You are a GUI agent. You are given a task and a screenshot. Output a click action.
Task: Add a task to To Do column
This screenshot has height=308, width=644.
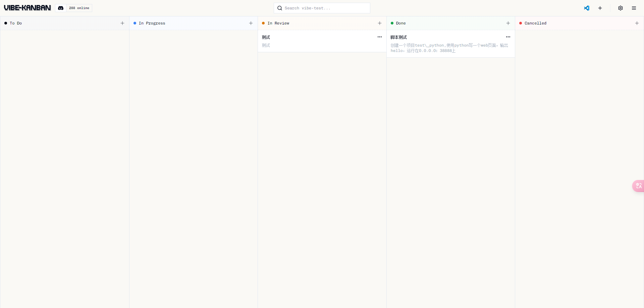click(x=122, y=23)
